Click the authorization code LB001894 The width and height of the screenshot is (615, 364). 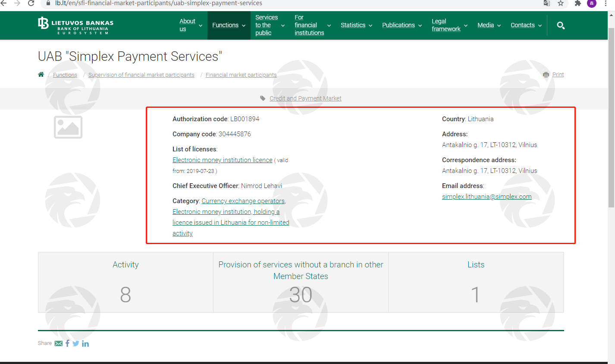click(x=245, y=119)
